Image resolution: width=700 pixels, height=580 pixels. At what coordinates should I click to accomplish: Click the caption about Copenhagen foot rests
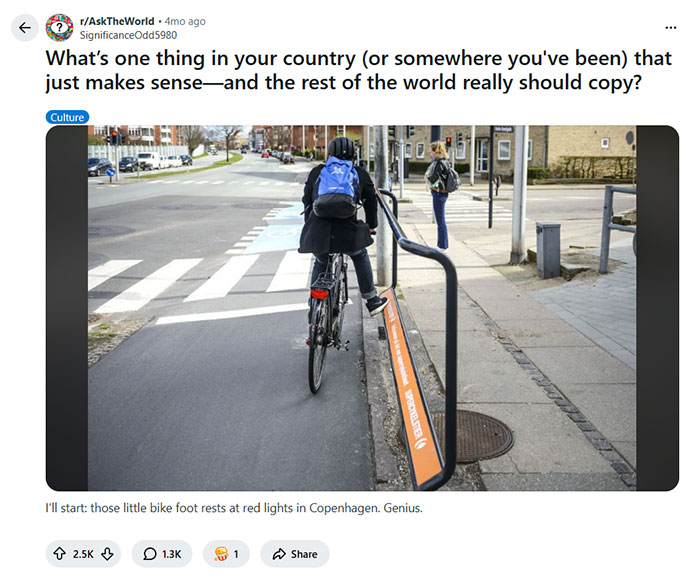click(x=234, y=508)
